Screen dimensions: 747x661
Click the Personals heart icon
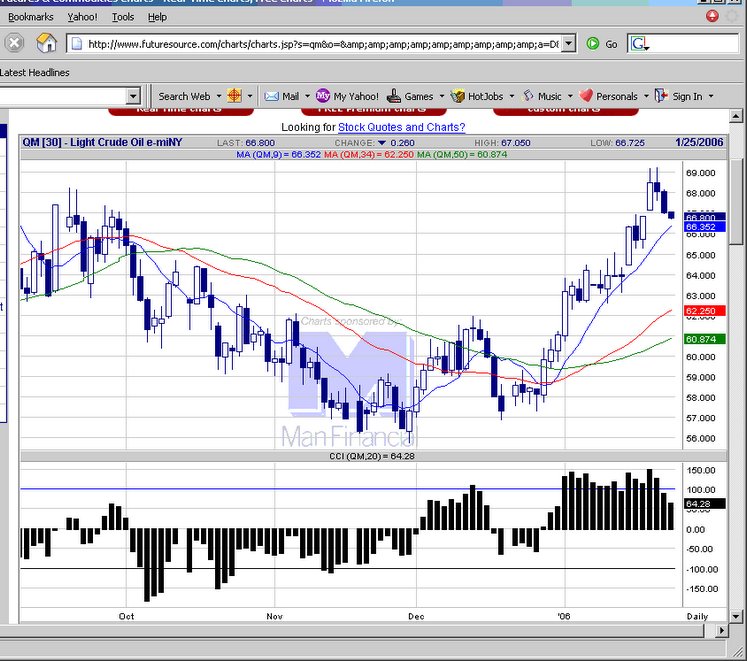point(586,96)
